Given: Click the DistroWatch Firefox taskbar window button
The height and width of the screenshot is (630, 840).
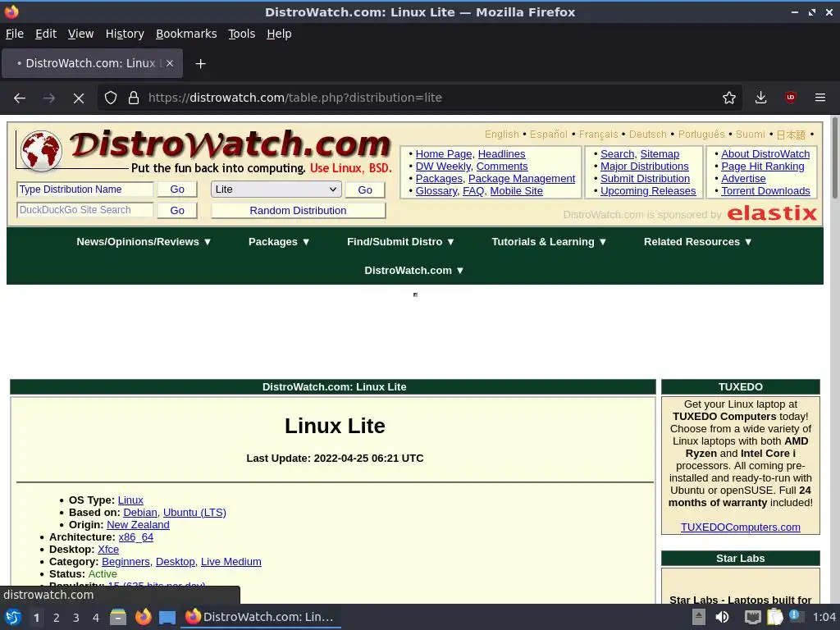Looking at the screenshot, I should tap(260, 617).
